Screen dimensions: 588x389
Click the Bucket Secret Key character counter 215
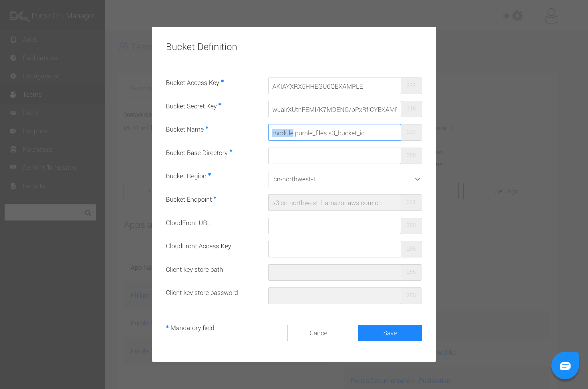tap(411, 109)
